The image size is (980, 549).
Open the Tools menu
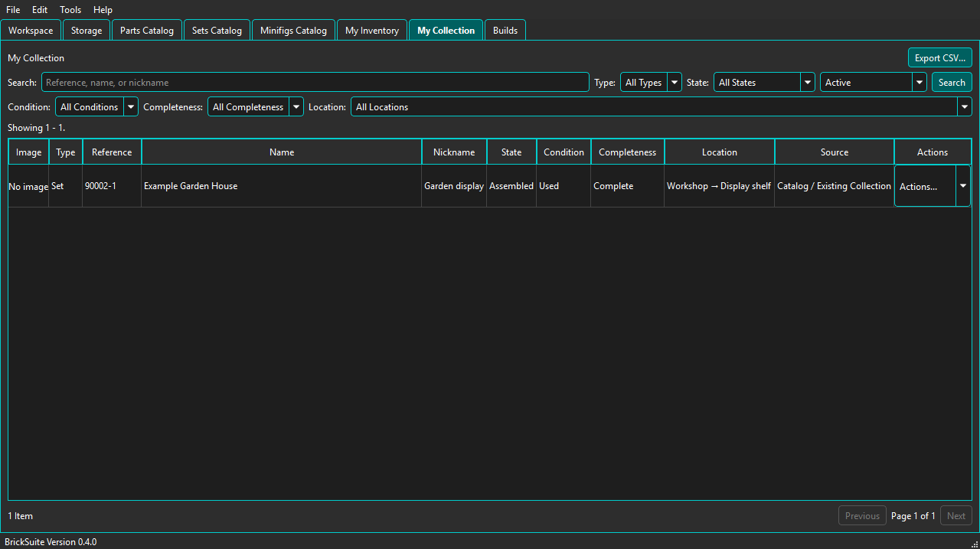click(70, 10)
